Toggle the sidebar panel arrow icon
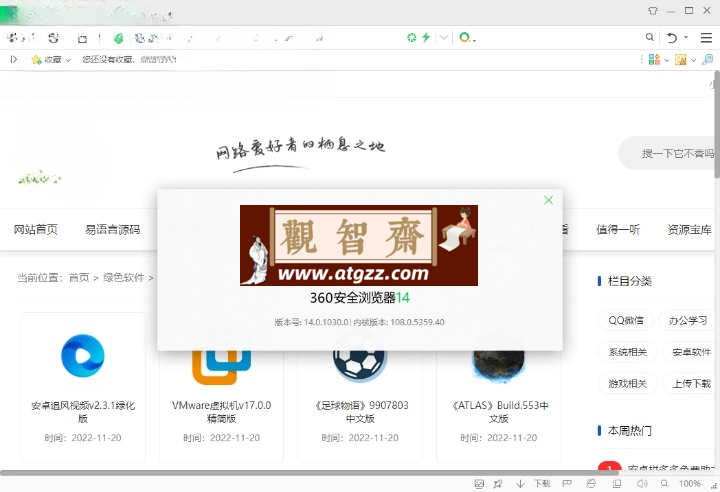This screenshot has width=720, height=492. coord(14,59)
